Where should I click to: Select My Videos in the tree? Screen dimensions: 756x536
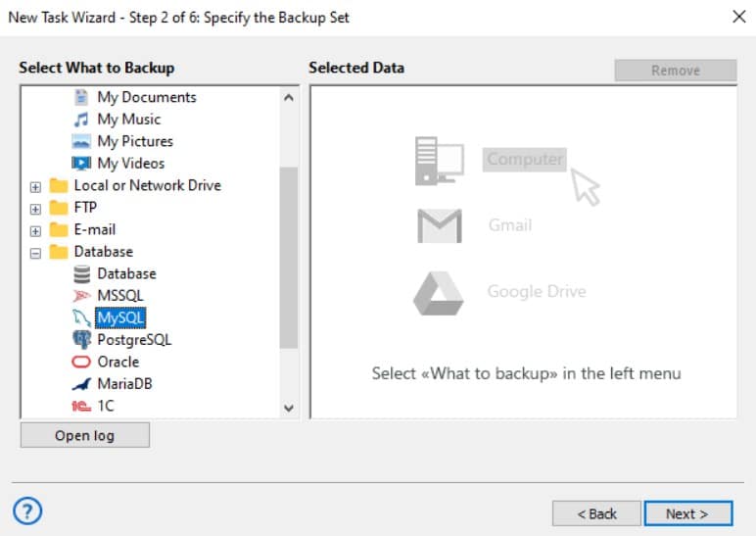[x=130, y=164]
